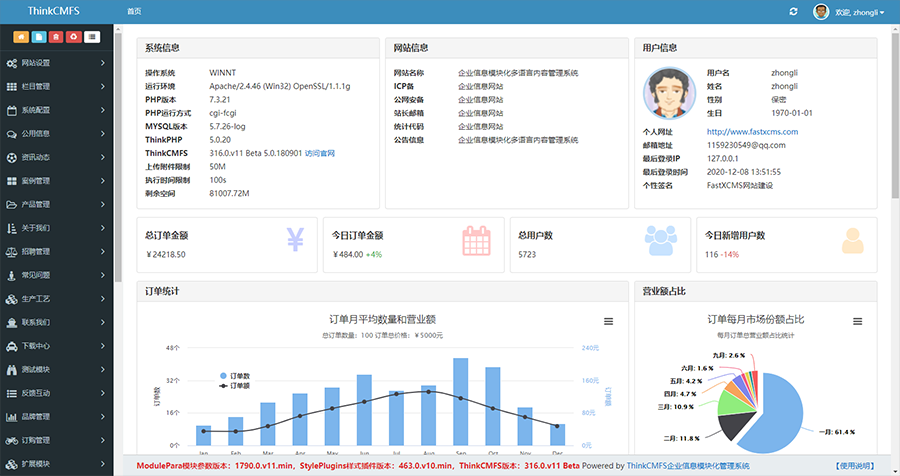Go to 首页 in the top navigation
Image resolution: width=900 pixels, height=476 pixels.
[x=135, y=11]
